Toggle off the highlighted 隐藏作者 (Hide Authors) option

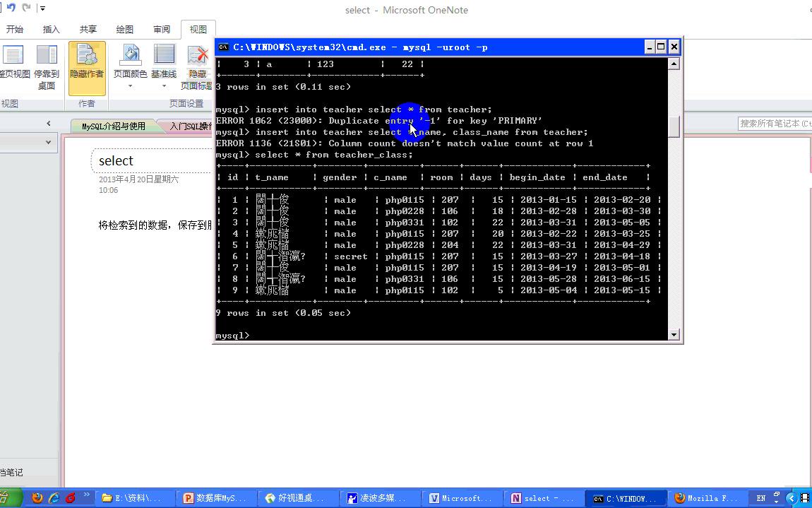[x=86, y=67]
